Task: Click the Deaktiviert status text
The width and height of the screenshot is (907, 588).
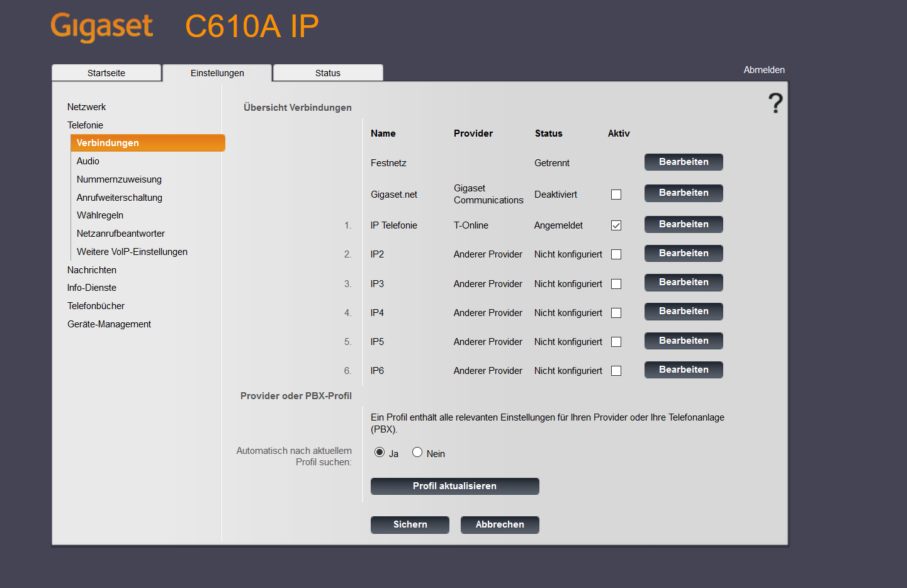Action: pyautogui.click(x=556, y=195)
